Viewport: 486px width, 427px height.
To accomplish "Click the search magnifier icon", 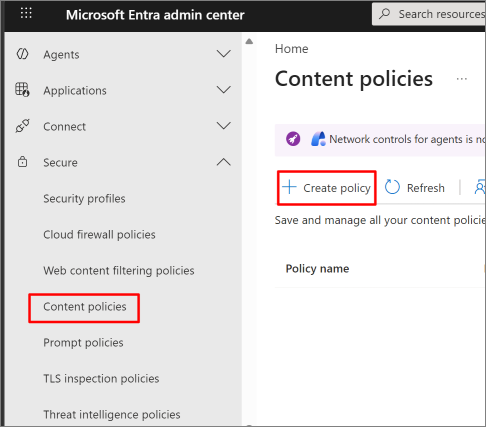I will (384, 14).
